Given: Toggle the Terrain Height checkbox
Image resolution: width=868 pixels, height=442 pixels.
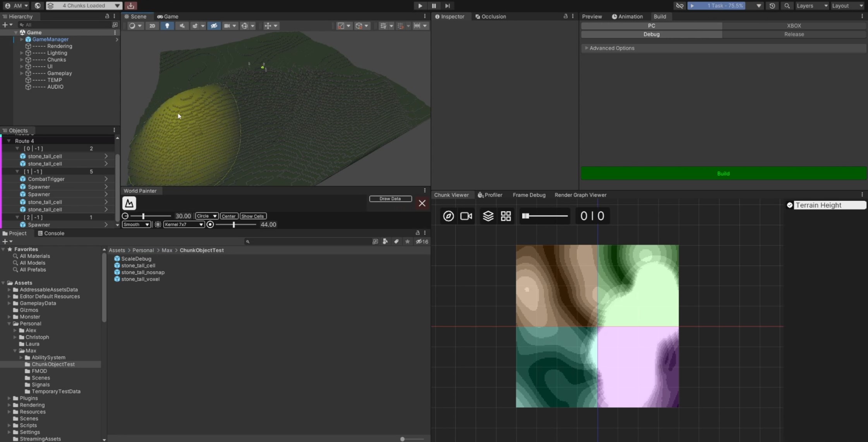Looking at the screenshot, I should tap(790, 205).
